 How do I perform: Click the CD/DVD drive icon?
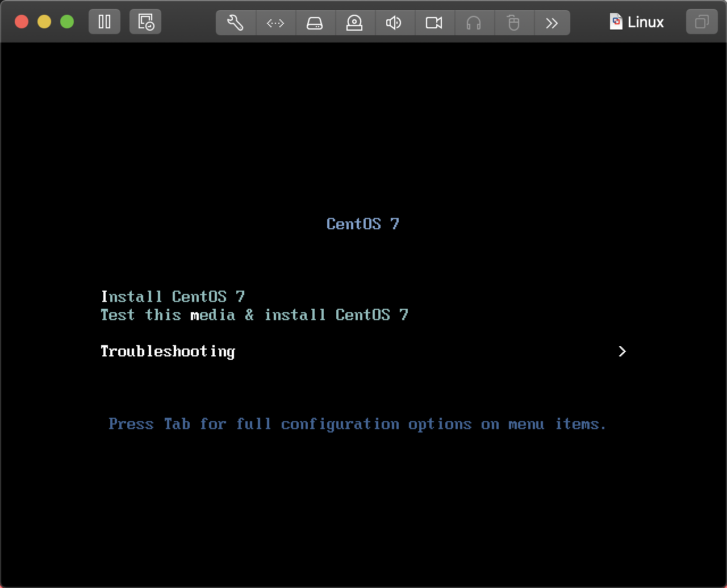[354, 23]
